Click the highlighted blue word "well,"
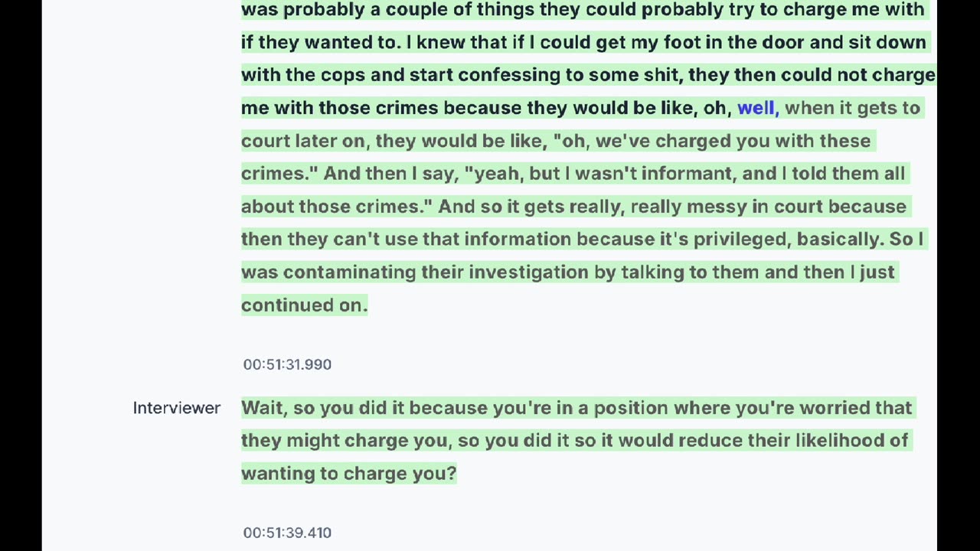The image size is (980, 551). coord(758,108)
